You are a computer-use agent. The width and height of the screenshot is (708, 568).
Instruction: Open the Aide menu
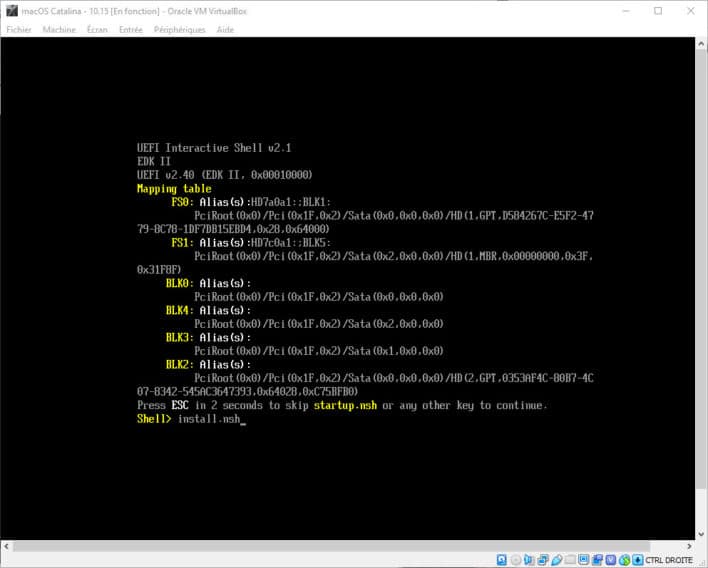pyautogui.click(x=225, y=30)
